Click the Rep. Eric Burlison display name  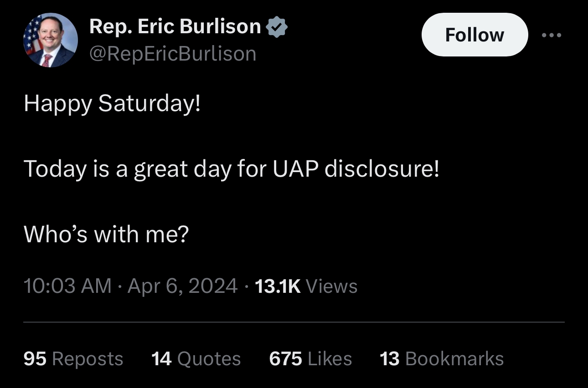click(x=175, y=26)
